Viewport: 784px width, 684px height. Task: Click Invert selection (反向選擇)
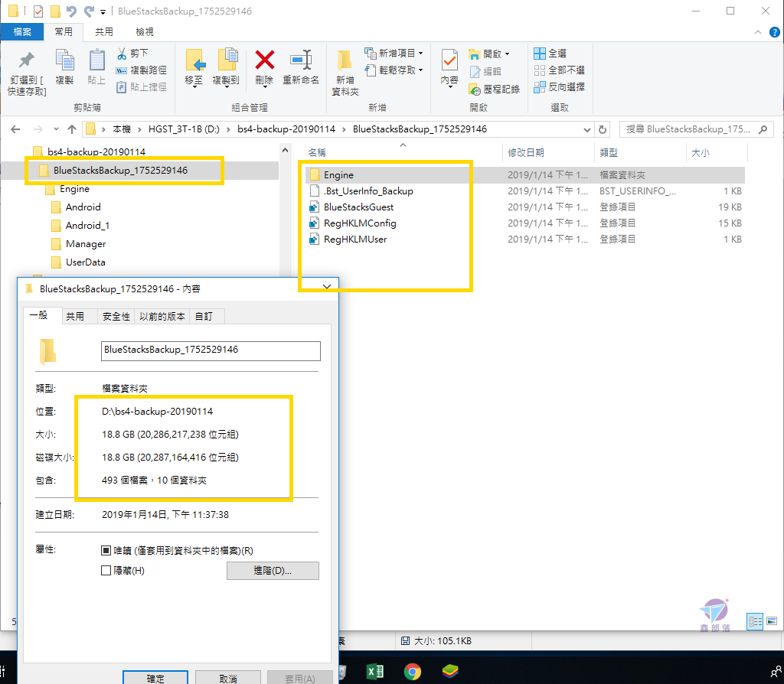(x=559, y=87)
